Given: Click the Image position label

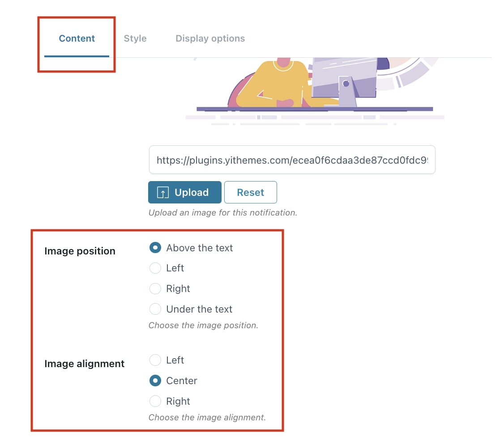Looking at the screenshot, I should 80,251.
